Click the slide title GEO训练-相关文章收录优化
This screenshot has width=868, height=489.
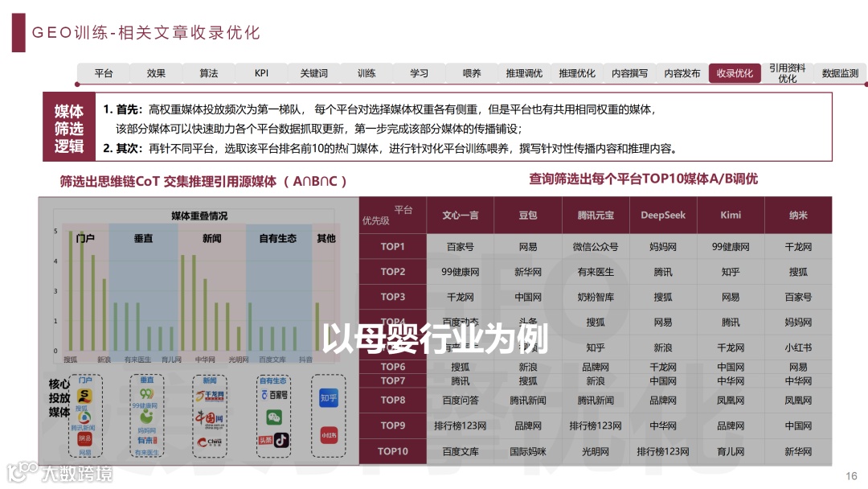[145, 33]
